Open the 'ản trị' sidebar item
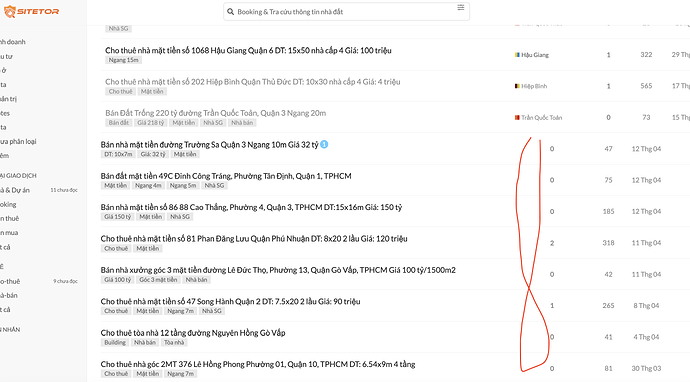Screen dimensions: 690x382 [x=8, y=99]
